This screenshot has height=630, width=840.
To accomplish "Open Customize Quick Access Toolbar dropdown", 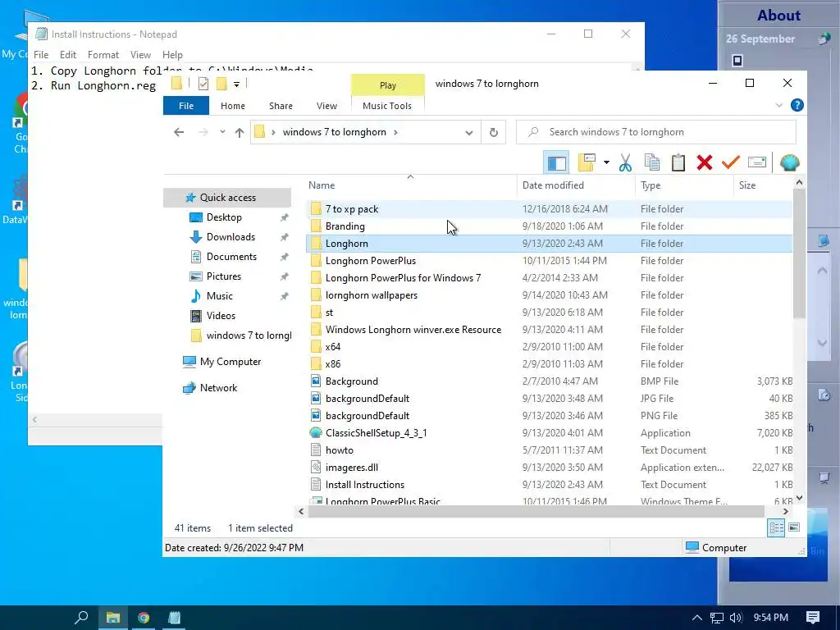I will click(x=236, y=84).
